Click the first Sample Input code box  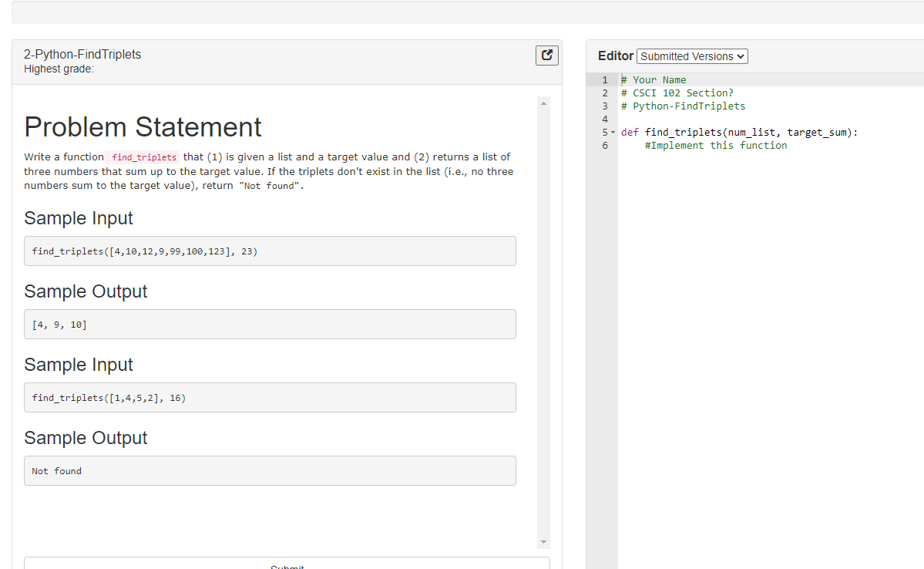pos(270,251)
